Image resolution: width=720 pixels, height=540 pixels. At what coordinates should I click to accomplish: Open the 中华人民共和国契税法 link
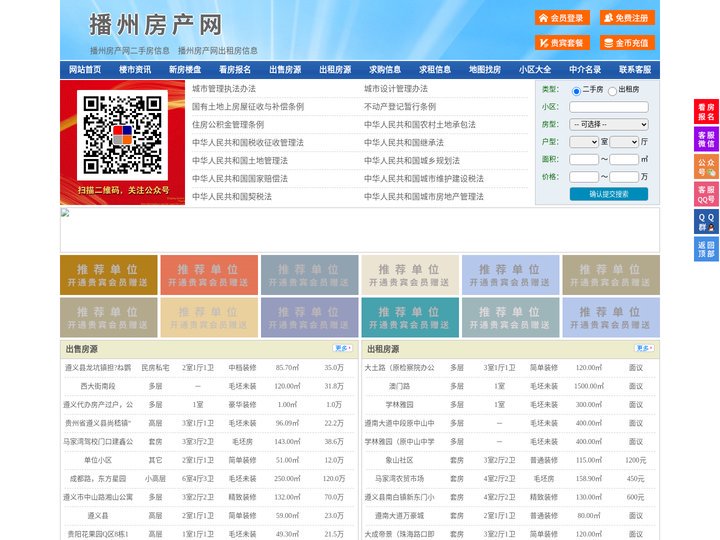tap(232, 197)
